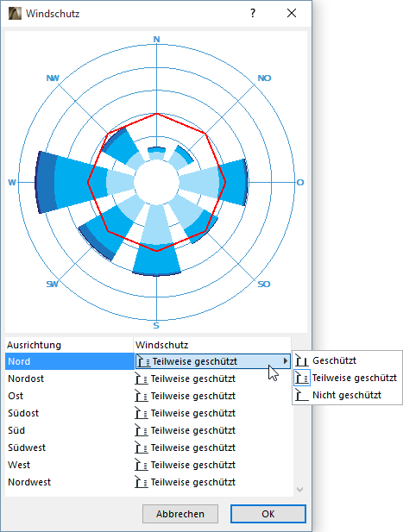Click wind protection icon in Nordost row
This screenshot has height=532, width=403.
point(142,379)
